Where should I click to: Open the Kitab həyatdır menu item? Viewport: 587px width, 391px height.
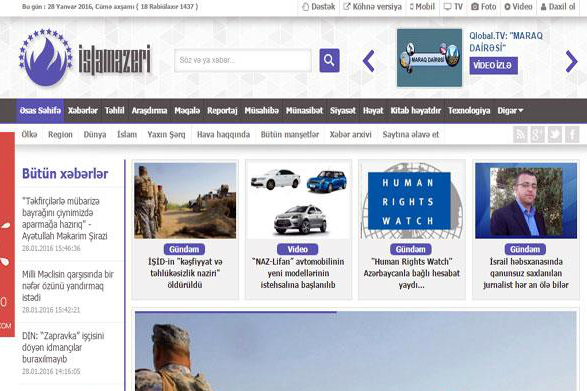click(x=416, y=110)
